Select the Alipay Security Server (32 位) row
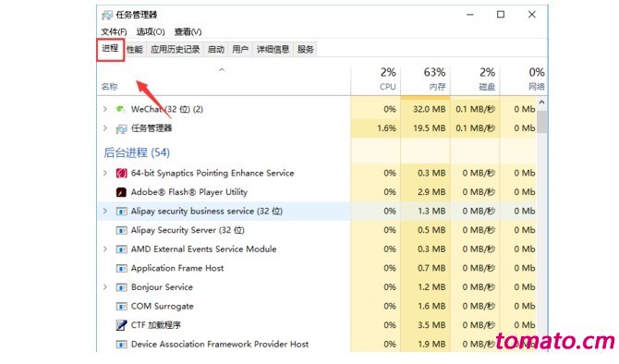This screenshot has width=619, height=364. click(317, 230)
